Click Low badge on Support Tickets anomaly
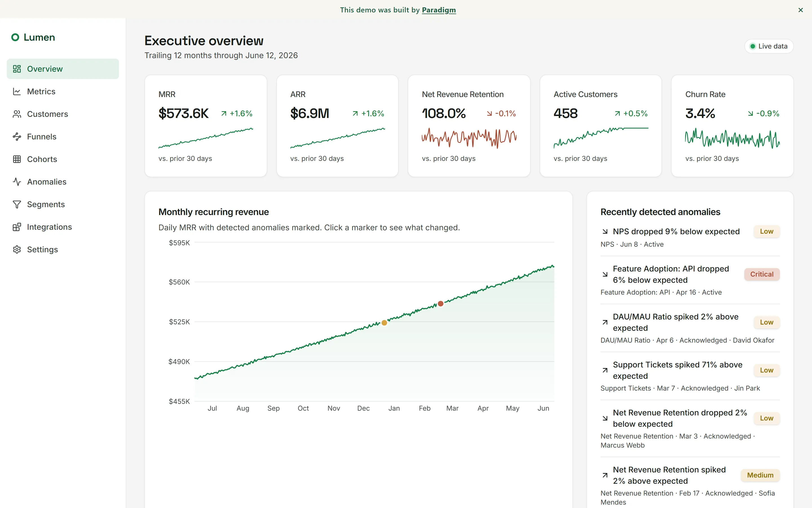The width and height of the screenshot is (812, 508). pyautogui.click(x=766, y=370)
